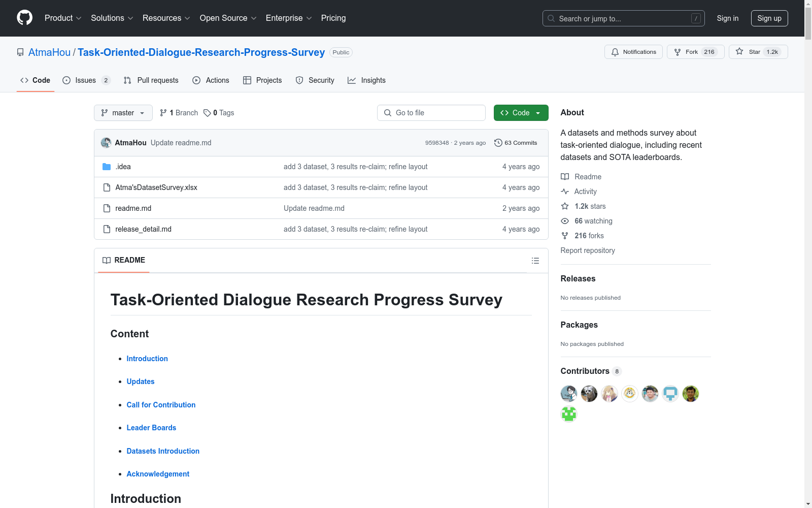Click the Sign in link
Image resolution: width=812 pixels, height=508 pixels.
(x=728, y=18)
